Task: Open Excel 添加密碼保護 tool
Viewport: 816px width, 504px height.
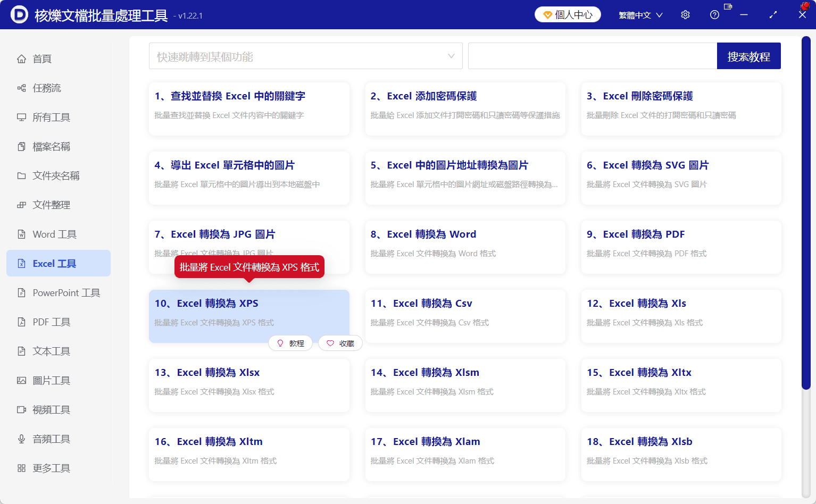Action: 465,109
